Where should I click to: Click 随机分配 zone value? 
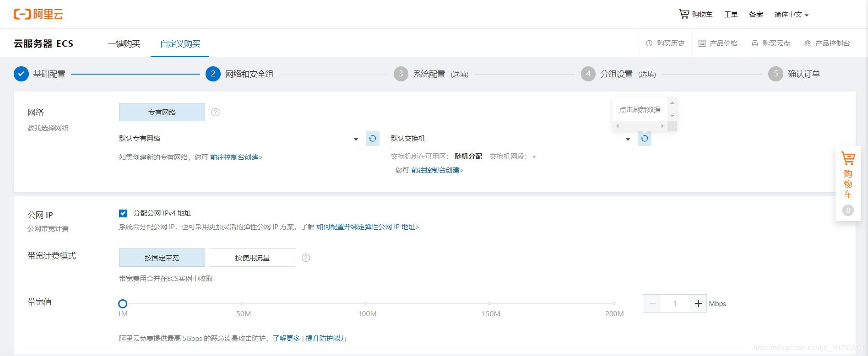point(468,156)
